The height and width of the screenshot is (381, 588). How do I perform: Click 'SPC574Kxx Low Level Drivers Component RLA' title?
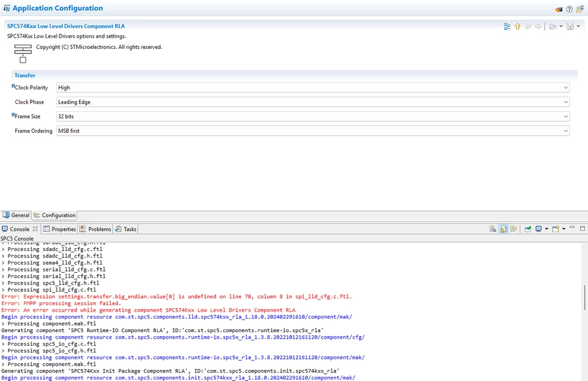pos(66,26)
